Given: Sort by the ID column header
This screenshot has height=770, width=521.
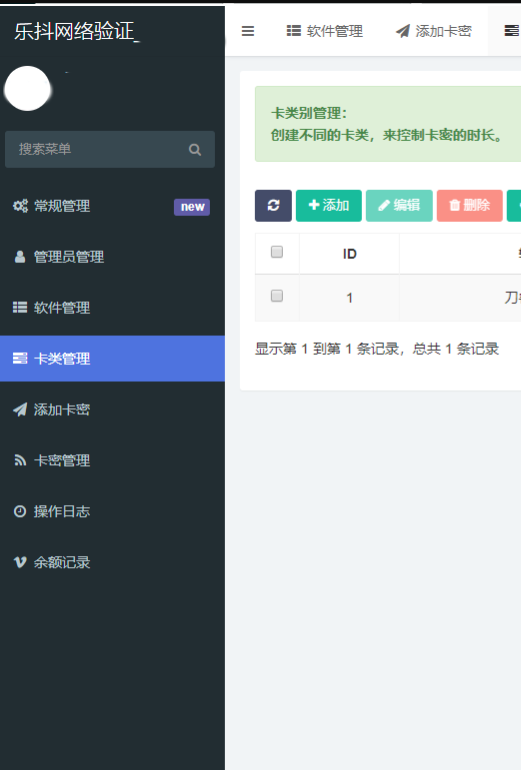Looking at the screenshot, I should pos(350,254).
